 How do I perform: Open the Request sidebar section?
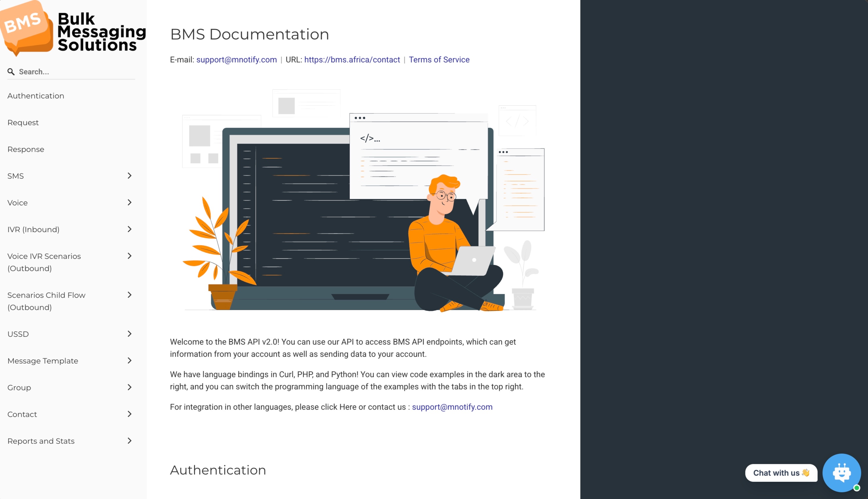point(23,123)
